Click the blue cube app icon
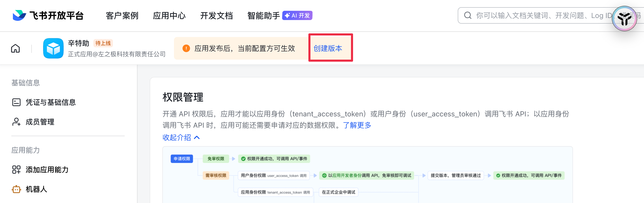This screenshot has height=203, width=644. pyautogui.click(x=53, y=48)
